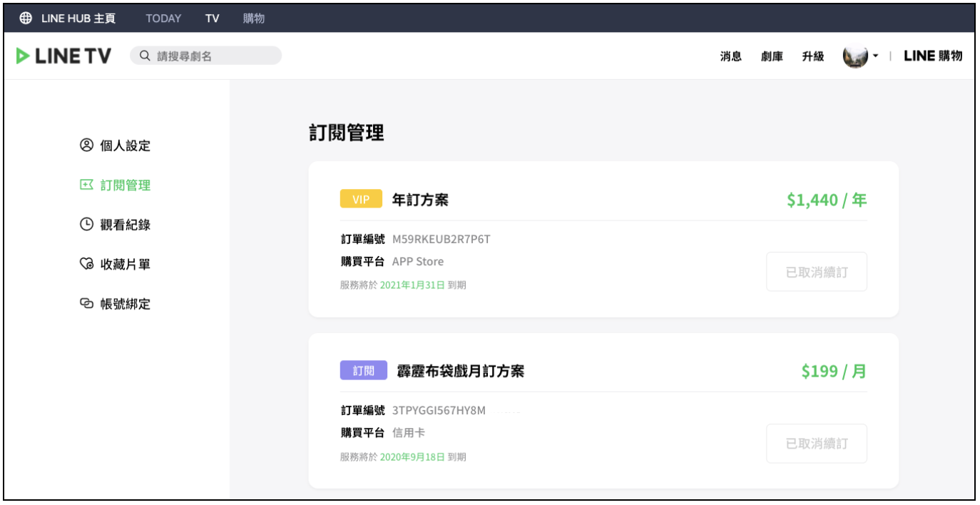Switch to the TV tab

point(212,19)
